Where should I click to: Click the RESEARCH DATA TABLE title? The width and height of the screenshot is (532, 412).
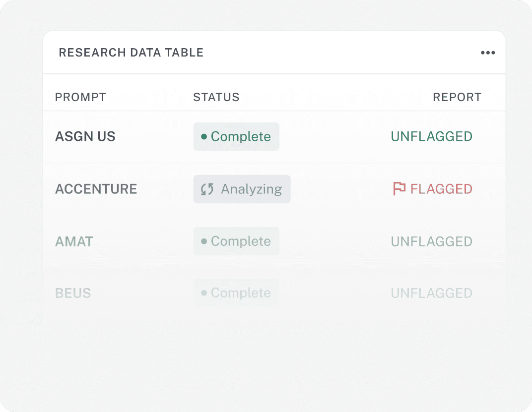[x=131, y=53]
